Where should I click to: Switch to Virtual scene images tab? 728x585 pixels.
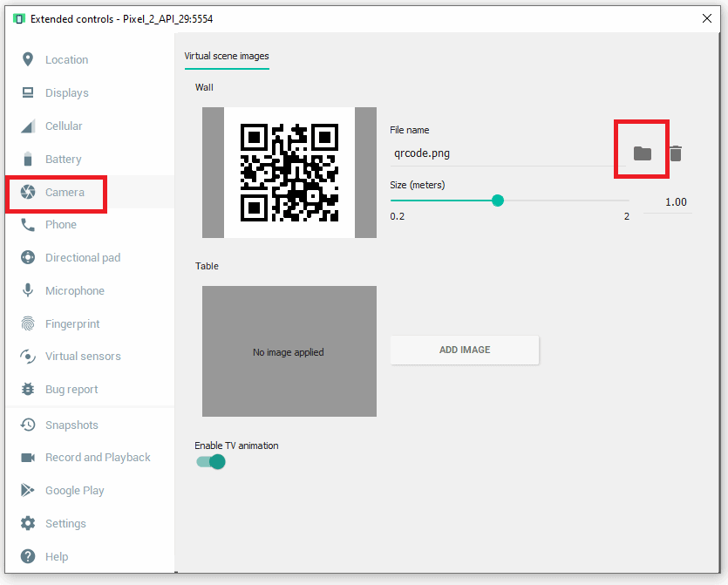pos(227,56)
